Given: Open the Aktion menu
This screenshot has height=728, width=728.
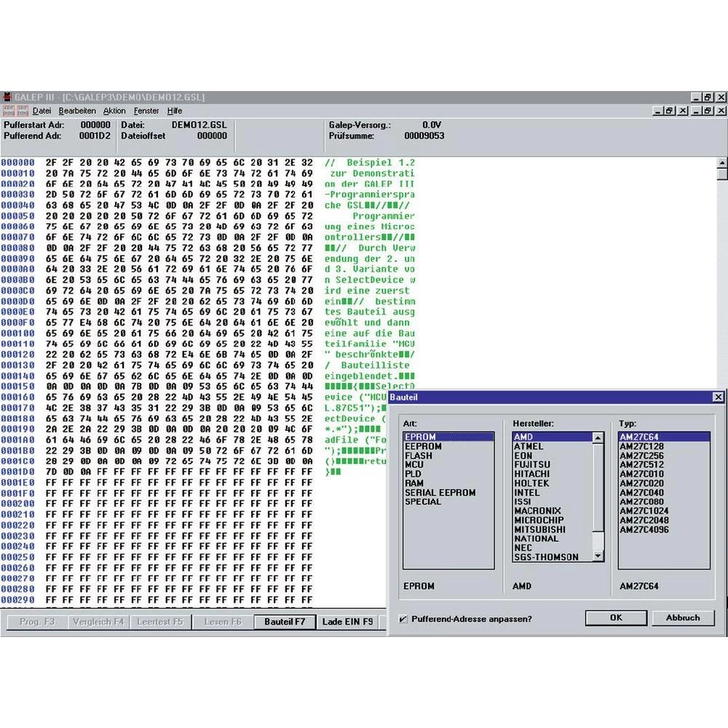Looking at the screenshot, I should point(114,111).
